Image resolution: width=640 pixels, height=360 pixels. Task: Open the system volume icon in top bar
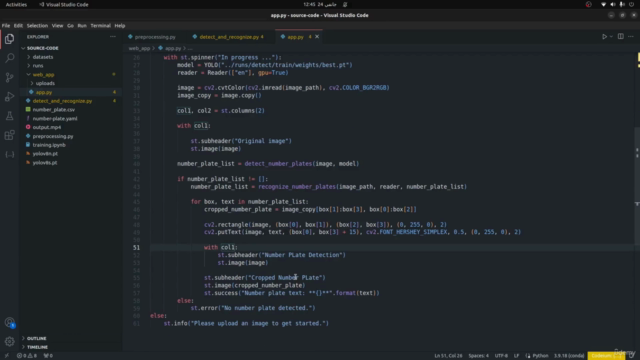coord(613,4)
